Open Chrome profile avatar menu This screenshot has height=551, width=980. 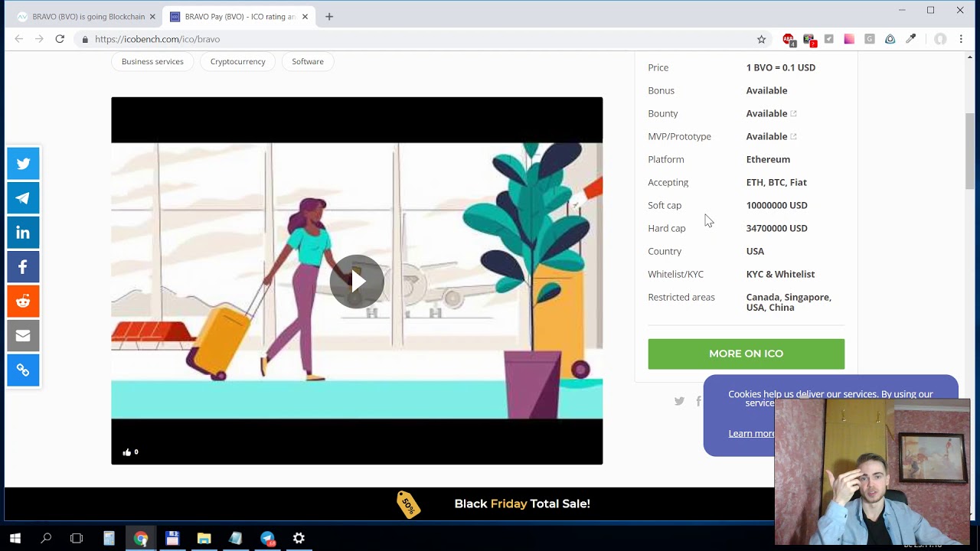coord(940,39)
